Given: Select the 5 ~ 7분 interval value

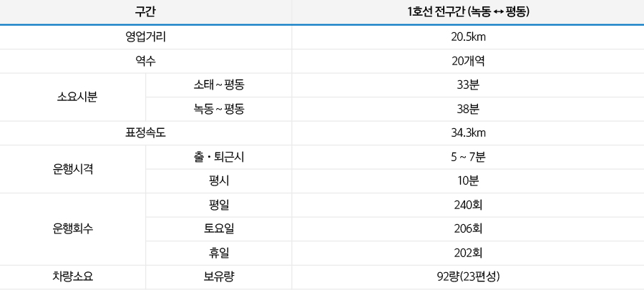Looking at the screenshot, I should (x=468, y=158).
